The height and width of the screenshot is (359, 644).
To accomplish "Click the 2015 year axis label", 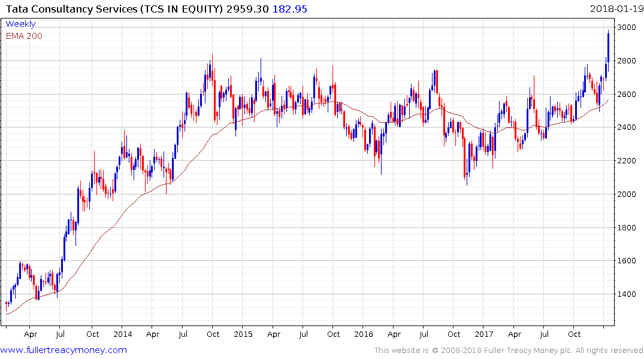I will coord(243,334).
